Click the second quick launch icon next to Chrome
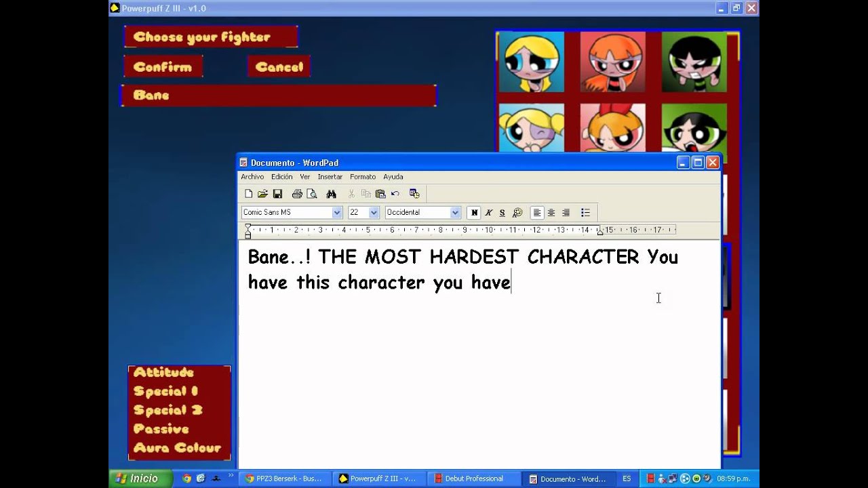868x488 pixels. pos(201,479)
